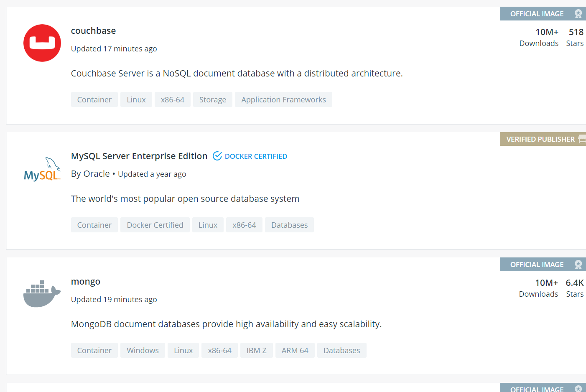Click the couchbase Official Image ribbon icon
This screenshot has height=392, width=586.
578,14
